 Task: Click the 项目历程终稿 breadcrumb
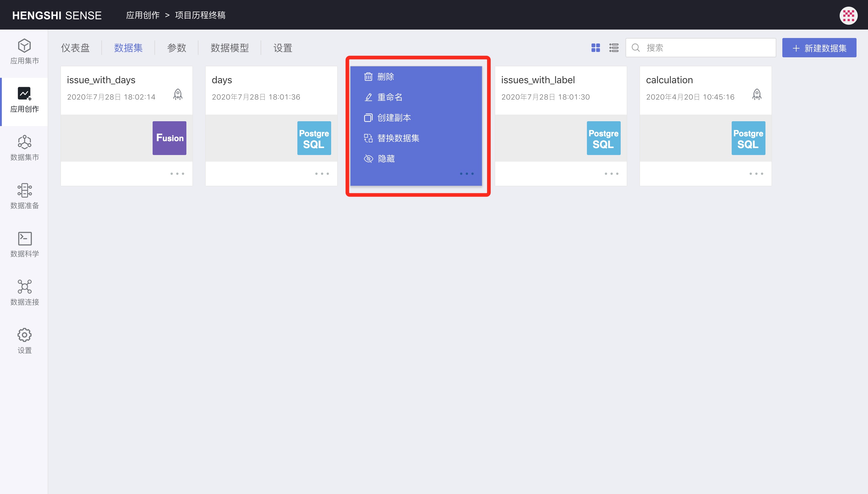200,15
